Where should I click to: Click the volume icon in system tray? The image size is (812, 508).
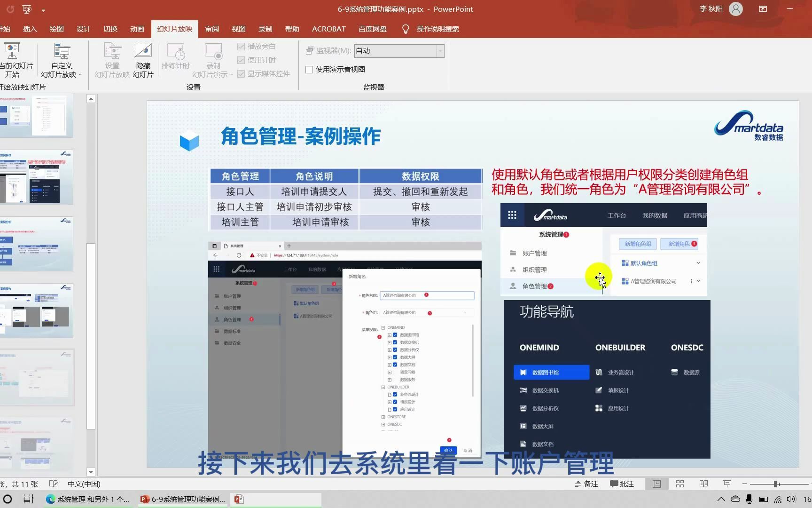(791, 499)
